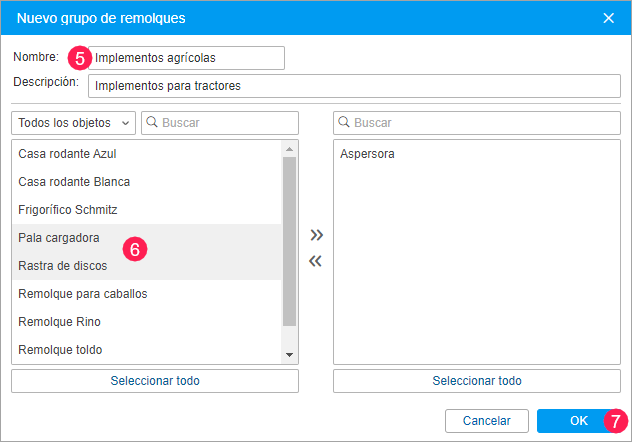The width and height of the screenshot is (632, 442).
Task: Open the Todos los objetos dropdown
Action: [x=74, y=122]
